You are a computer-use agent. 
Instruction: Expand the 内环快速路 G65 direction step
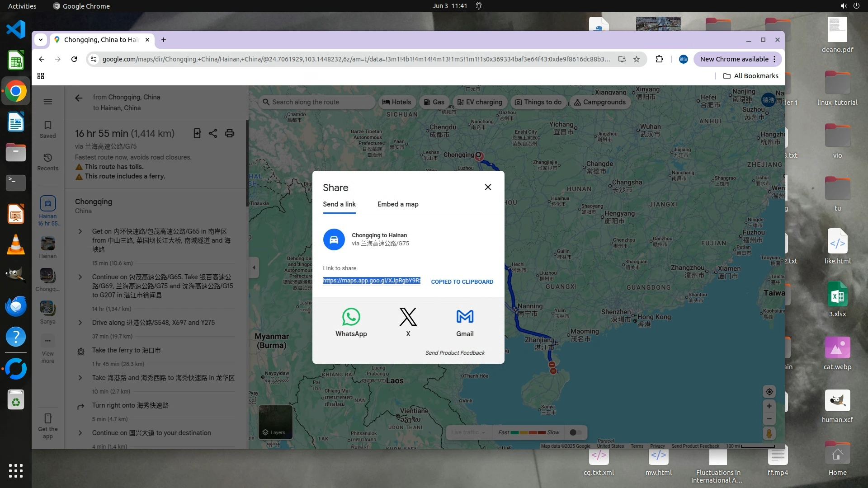(80, 231)
